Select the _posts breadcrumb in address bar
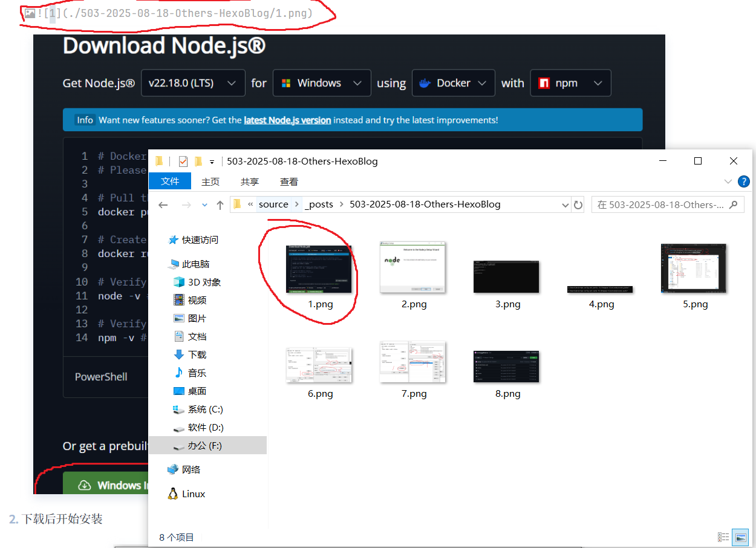This screenshot has width=756, height=548. (319, 204)
